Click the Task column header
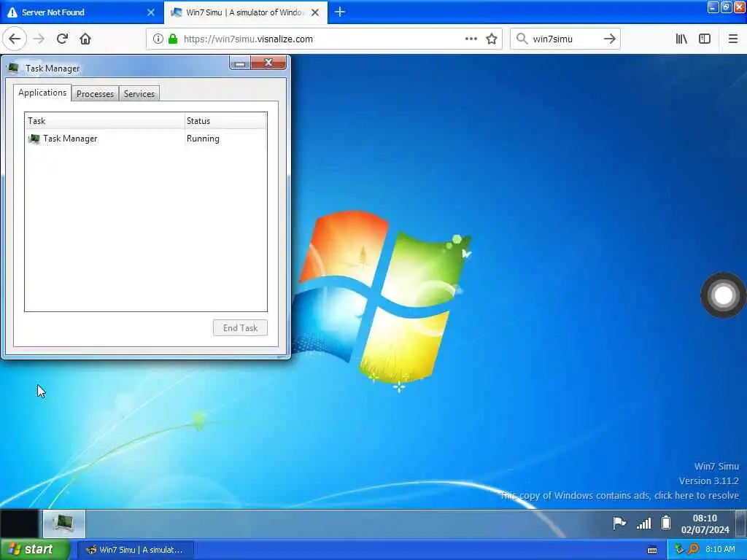Screen dimensions: 747x560 point(105,121)
